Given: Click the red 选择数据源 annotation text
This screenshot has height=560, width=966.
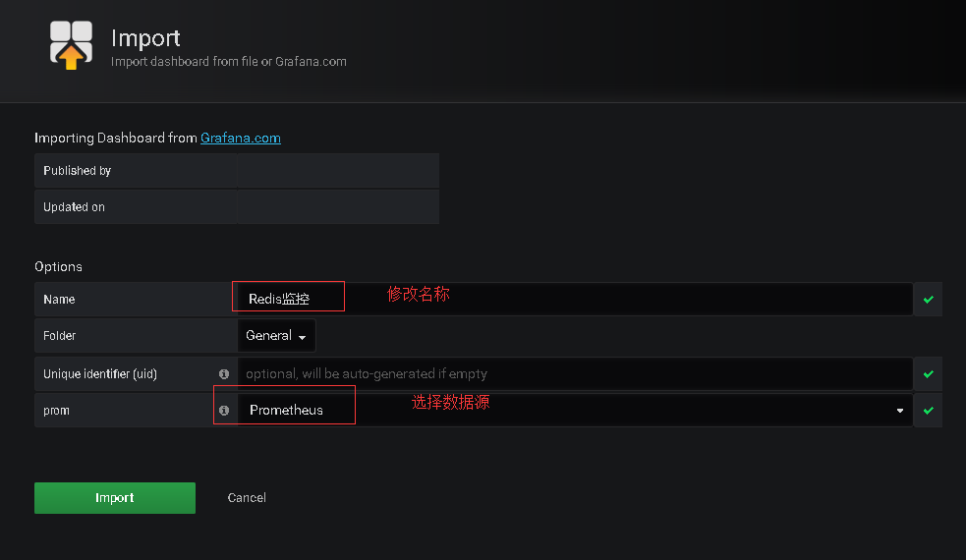Looking at the screenshot, I should point(450,402).
